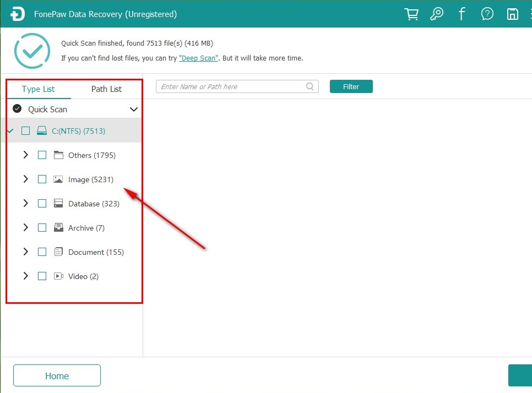The height and width of the screenshot is (393, 532).
Task: Check the Document (155) checkbox
Action: tap(42, 252)
